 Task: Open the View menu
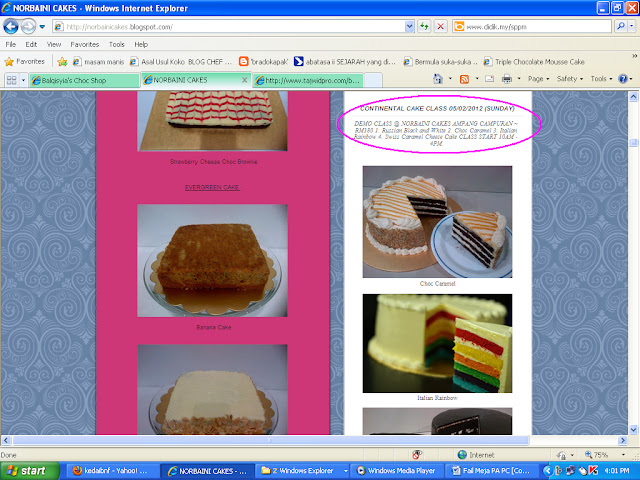tap(53, 44)
